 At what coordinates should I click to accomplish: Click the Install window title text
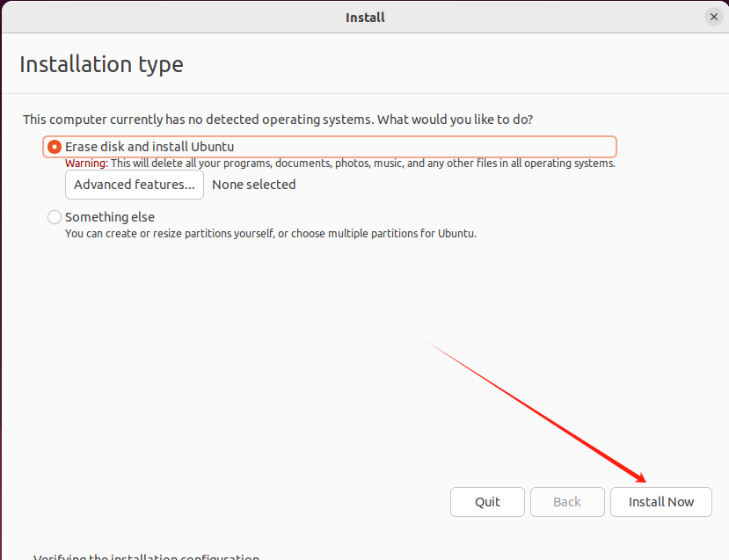(x=365, y=18)
